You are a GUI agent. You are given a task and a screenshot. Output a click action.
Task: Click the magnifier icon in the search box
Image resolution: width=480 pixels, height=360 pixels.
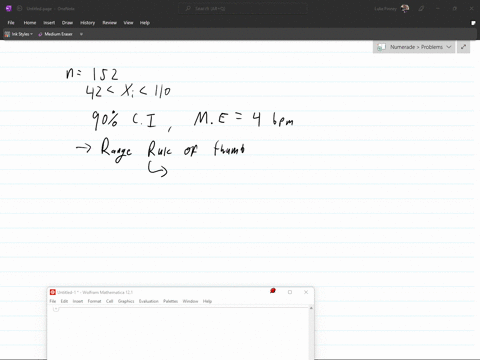(188, 8)
